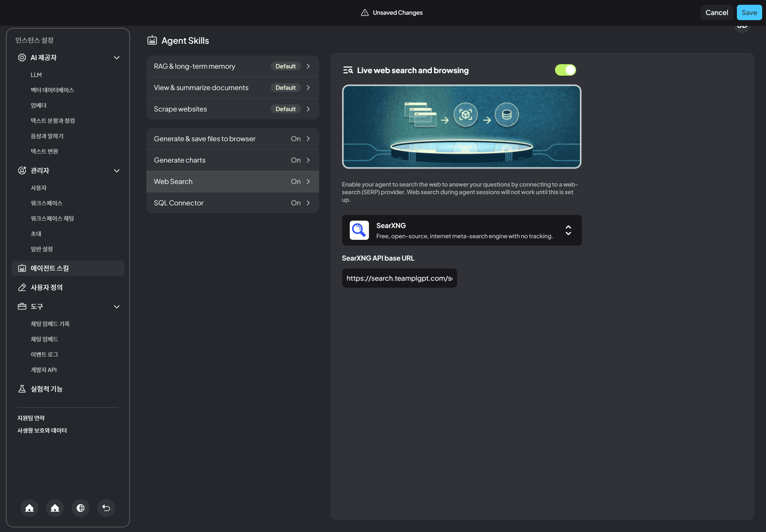Click the SearXNG magnifier logo icon
The image size is (766, 532).
pos(359,230)
